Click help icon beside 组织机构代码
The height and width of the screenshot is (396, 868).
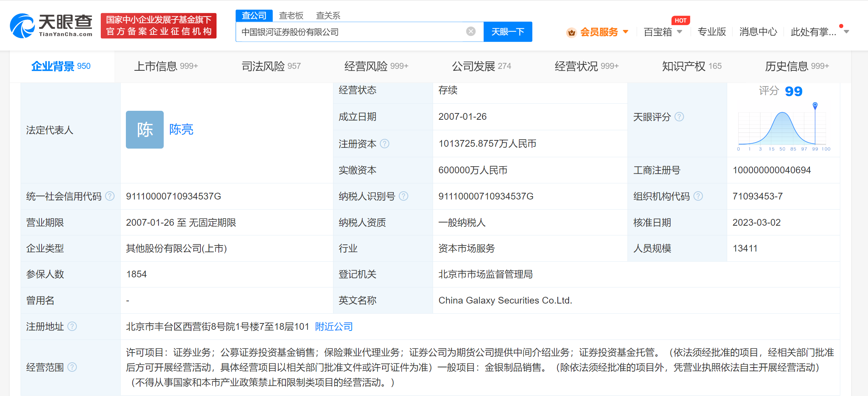[x=698, y=196]
